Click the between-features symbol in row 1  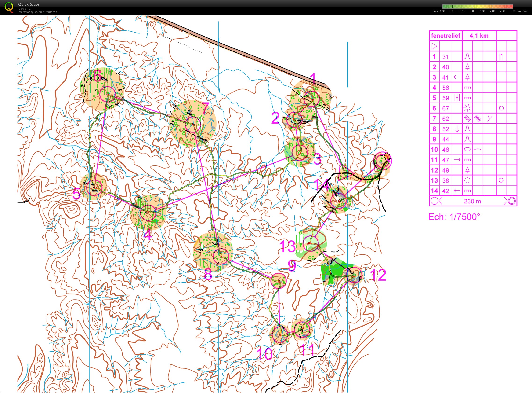501,57
